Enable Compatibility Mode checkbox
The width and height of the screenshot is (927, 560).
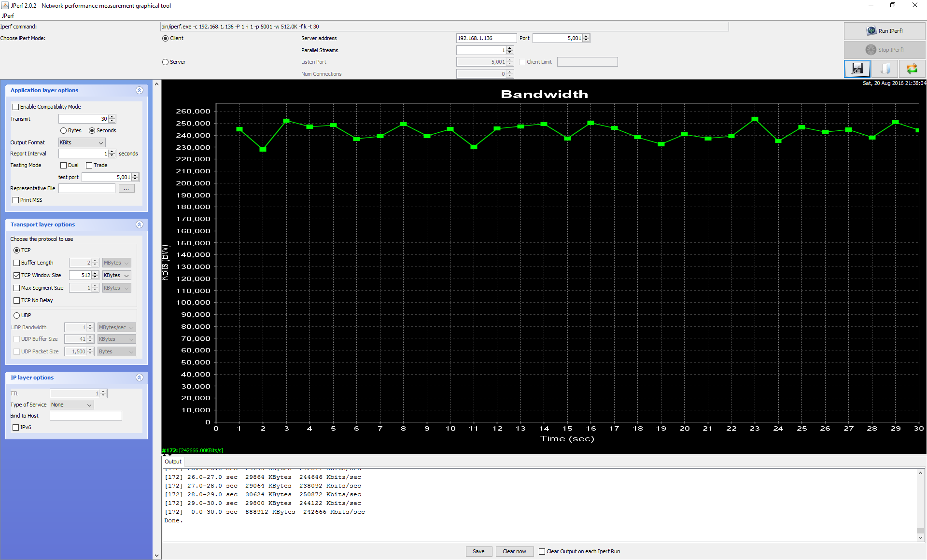tap(16, 107)
